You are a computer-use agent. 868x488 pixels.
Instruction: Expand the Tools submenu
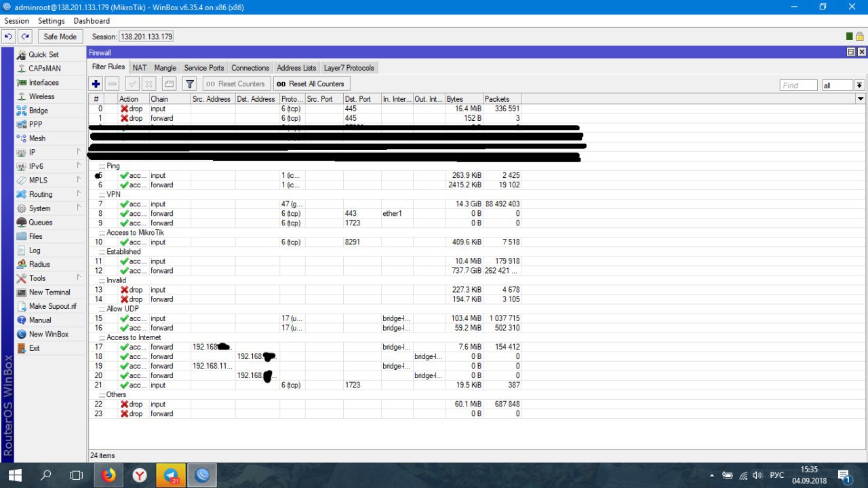(x=49, y=278)
